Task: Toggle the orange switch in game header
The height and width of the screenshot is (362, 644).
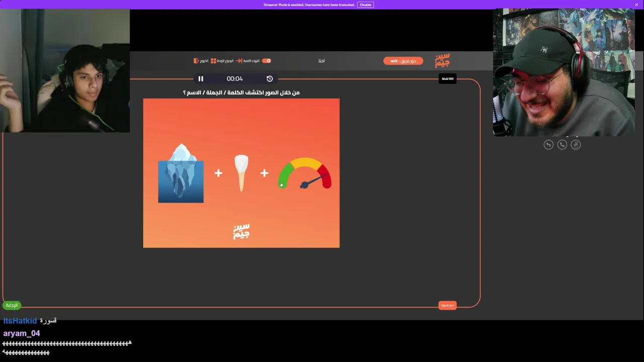Action: click(267, 61)
